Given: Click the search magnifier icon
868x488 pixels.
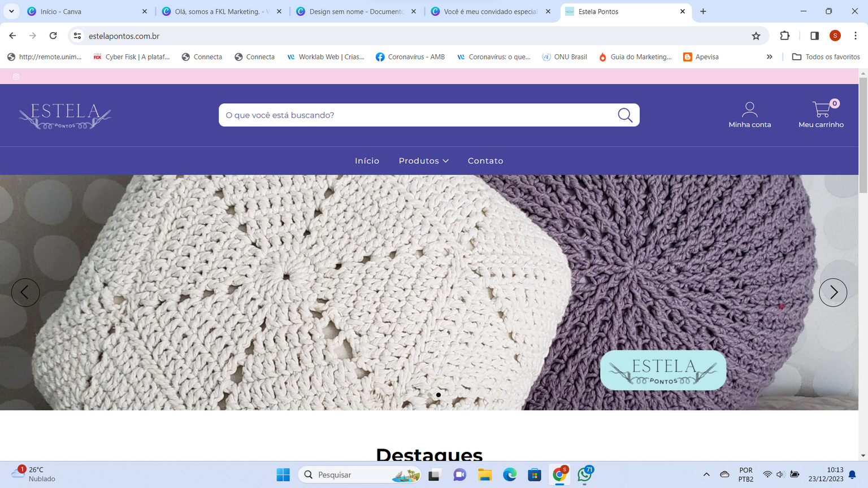Looking at the screenshot, I should click(x=625, y=115).
